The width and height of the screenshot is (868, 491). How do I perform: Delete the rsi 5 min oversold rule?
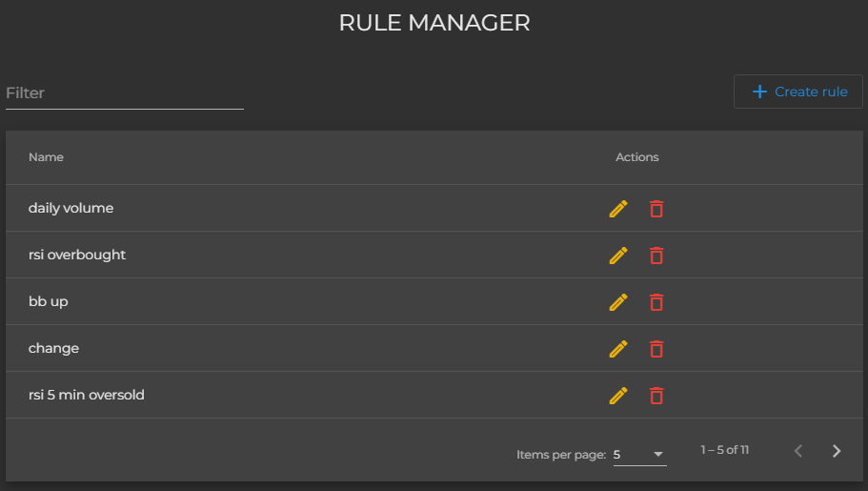pos(656,396)
